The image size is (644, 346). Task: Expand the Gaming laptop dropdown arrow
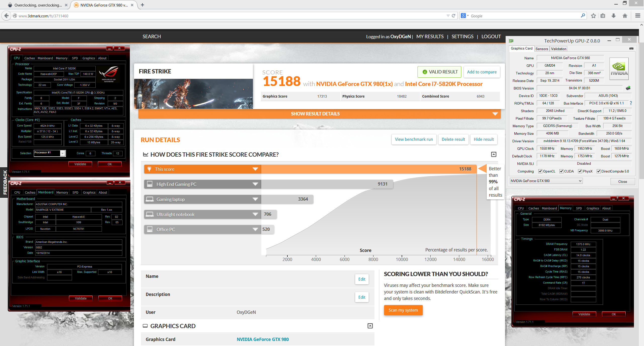pyautogui.click(x=255, y=199)
